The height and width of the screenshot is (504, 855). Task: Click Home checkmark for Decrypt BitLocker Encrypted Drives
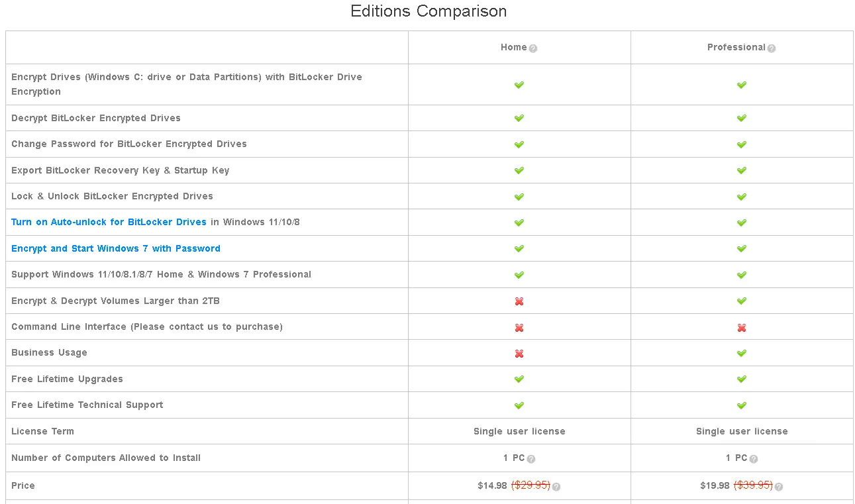(x=519, y=119)
